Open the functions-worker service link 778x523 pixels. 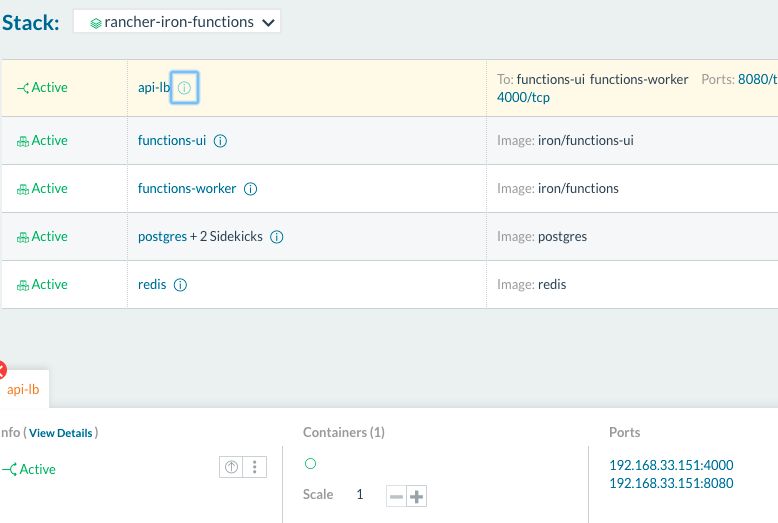(x=187, y=189)
